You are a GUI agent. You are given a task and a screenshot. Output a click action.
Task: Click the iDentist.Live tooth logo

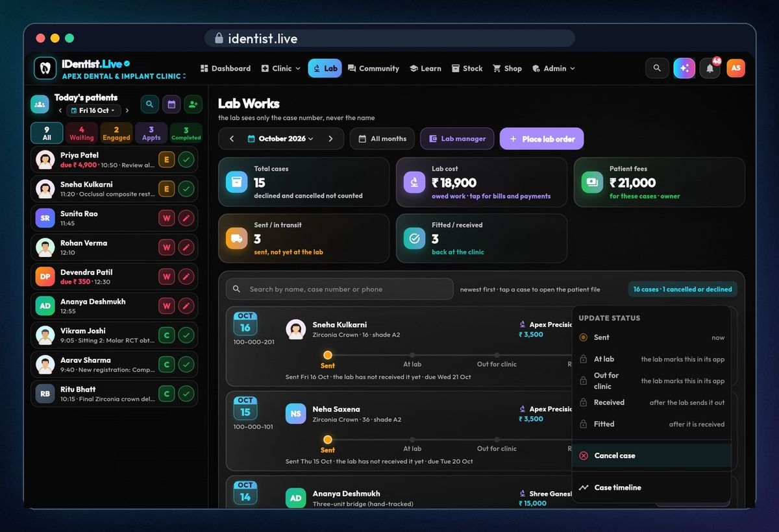pos(45,68)
